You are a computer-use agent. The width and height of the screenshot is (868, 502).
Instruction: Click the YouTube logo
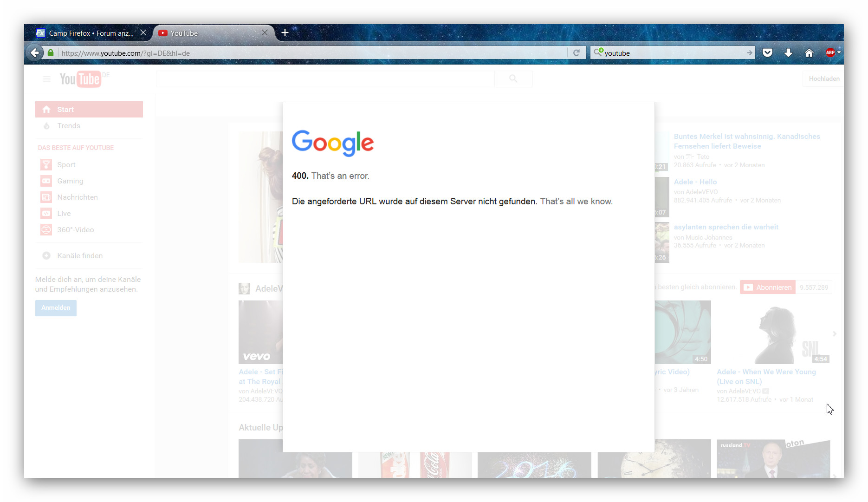click(80, 79)
